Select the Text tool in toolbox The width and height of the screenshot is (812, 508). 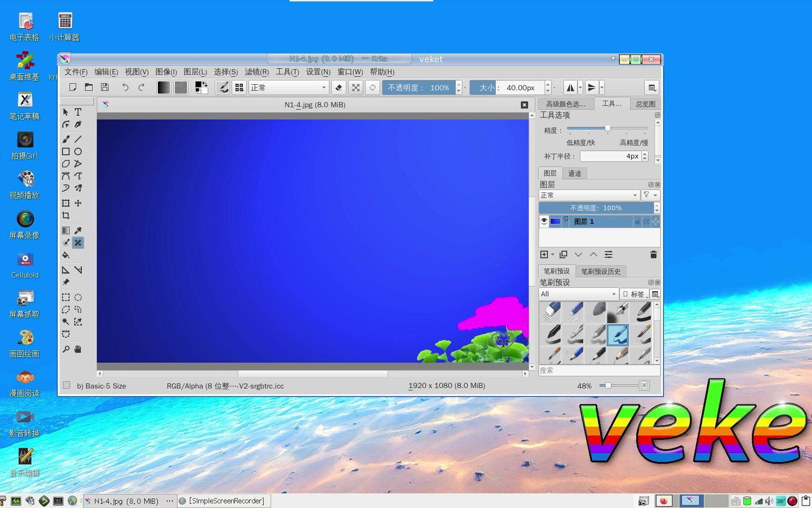[x=78, y=112]
